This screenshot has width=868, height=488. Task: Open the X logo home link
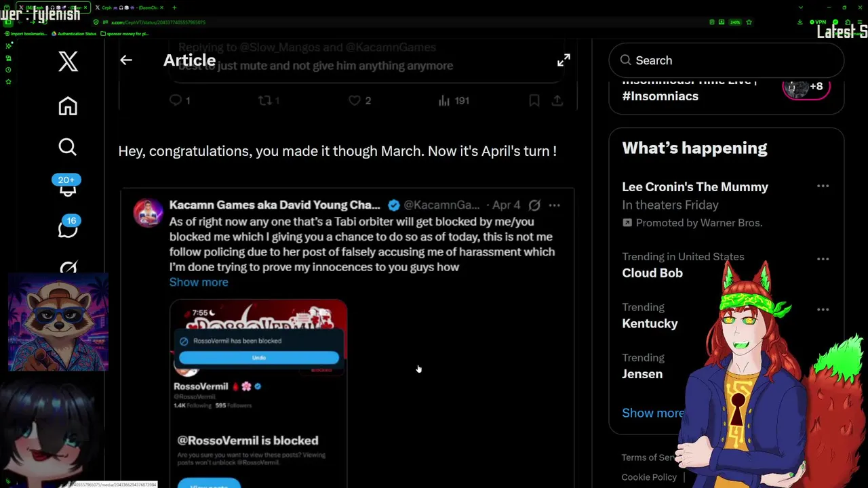pos(68,61)
